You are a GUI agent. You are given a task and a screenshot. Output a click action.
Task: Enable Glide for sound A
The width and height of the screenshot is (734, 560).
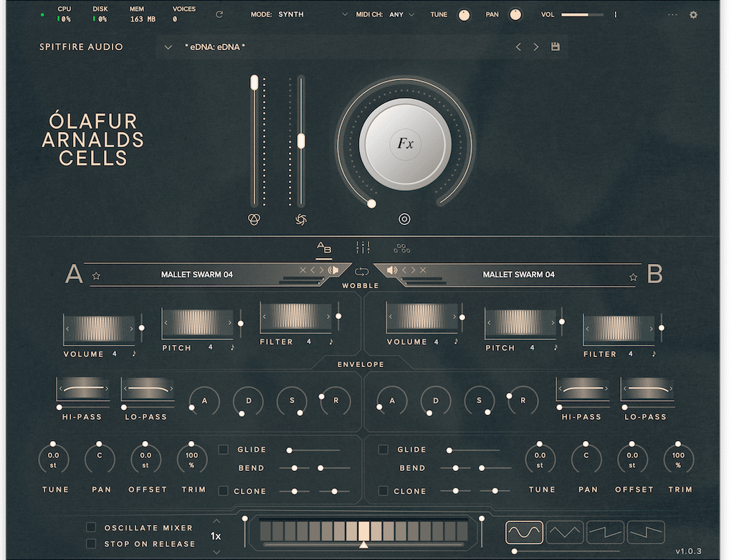pos(224,450)
